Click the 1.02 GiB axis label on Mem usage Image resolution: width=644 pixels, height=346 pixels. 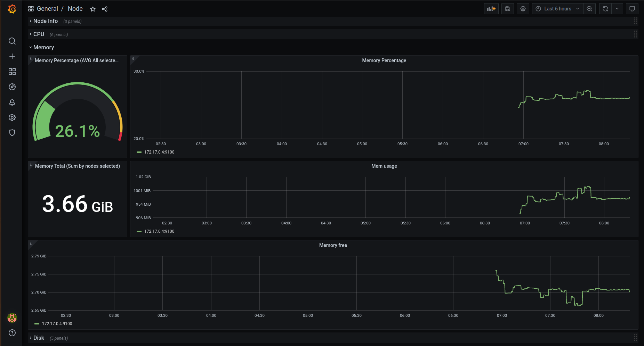[143, 177]
